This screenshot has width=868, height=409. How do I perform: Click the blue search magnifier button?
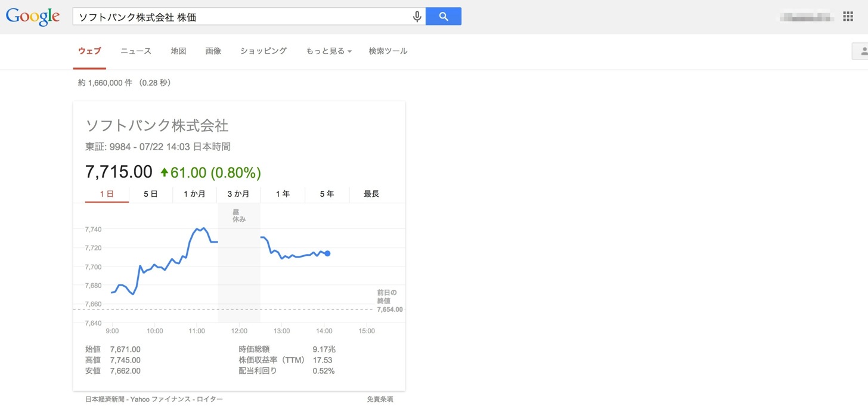pyautogui.click(x=444, y=17)
